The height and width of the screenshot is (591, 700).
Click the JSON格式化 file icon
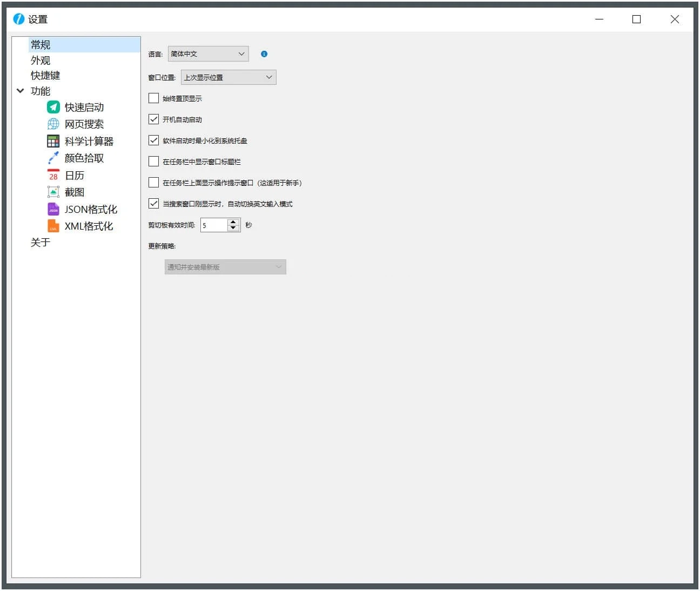tap(53, 209)
